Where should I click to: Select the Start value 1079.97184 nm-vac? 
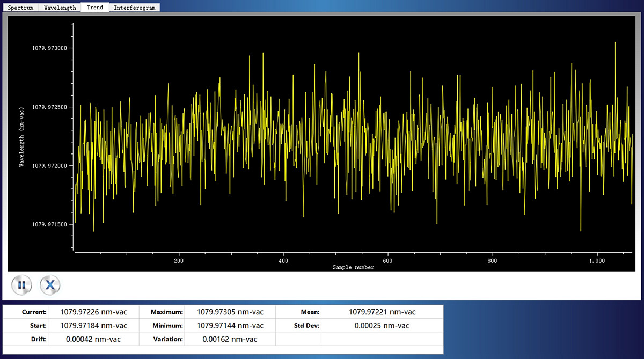tap(94, 325)
